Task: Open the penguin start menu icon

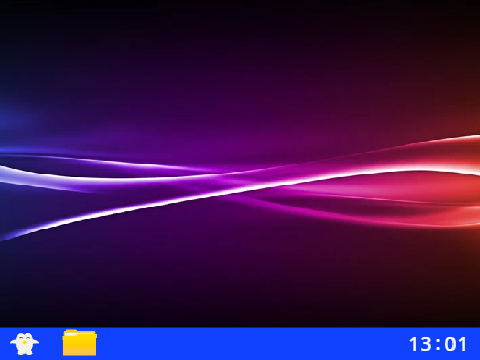Action: 24,344
